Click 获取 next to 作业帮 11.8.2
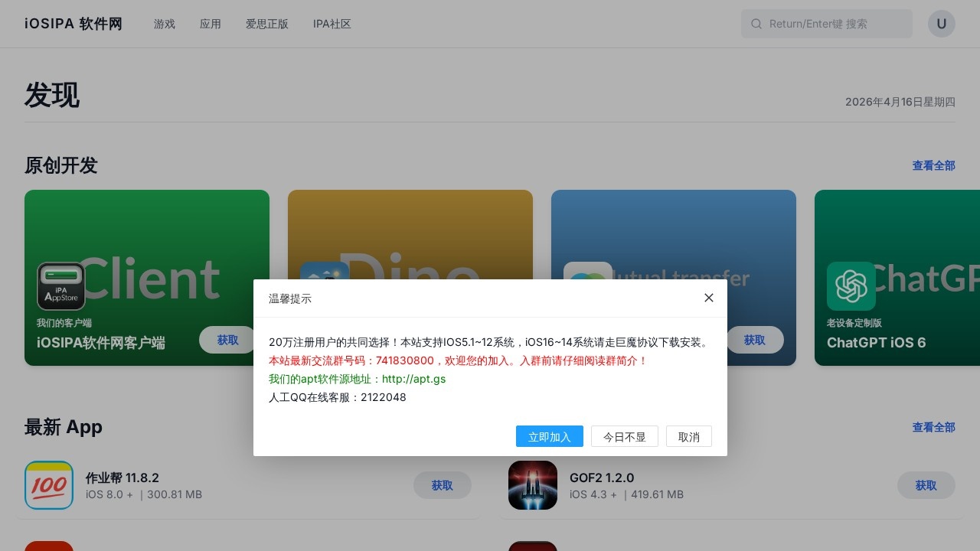 [x=443, y=485]
